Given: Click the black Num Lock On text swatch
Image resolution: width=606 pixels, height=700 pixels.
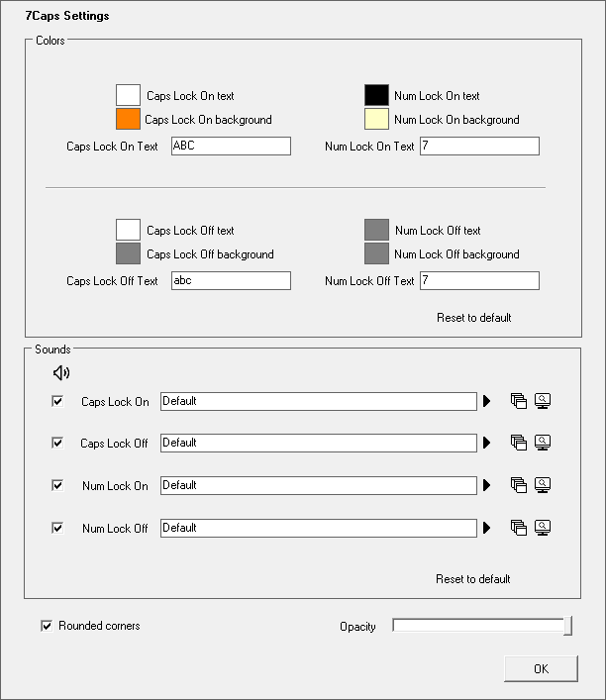Looking at the screenshot, I should tap(376, 96).
